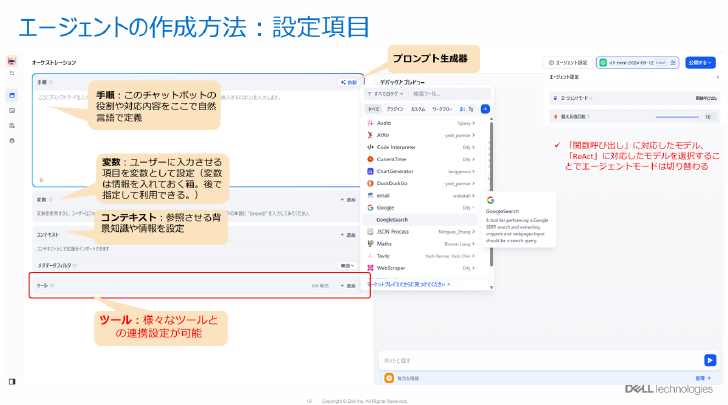The width and height of the screenshot is (728, 405).
Task: Click the Audio tool icon
Action: coord(370,123)
